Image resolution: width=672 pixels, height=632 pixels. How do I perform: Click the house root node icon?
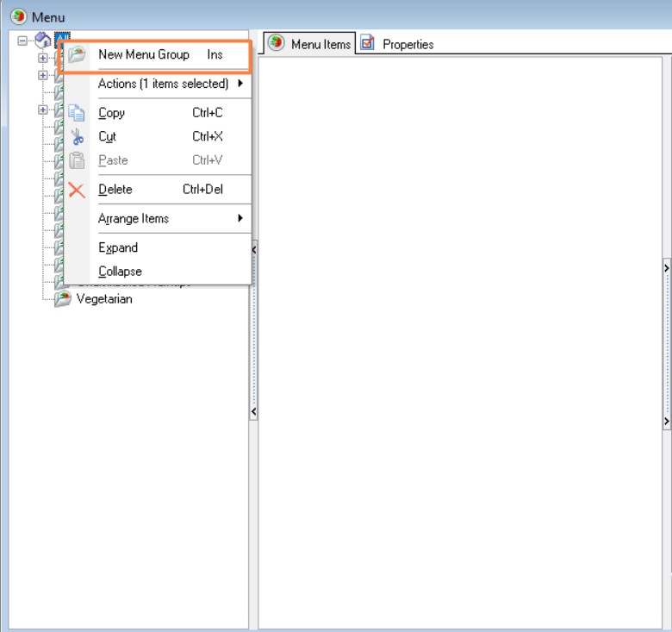[43, 41]
